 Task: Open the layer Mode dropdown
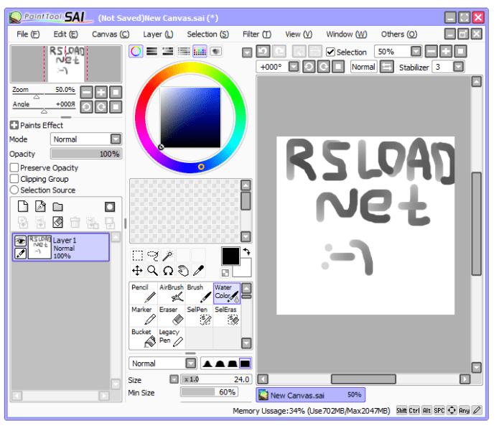click(x=116, y=139)
